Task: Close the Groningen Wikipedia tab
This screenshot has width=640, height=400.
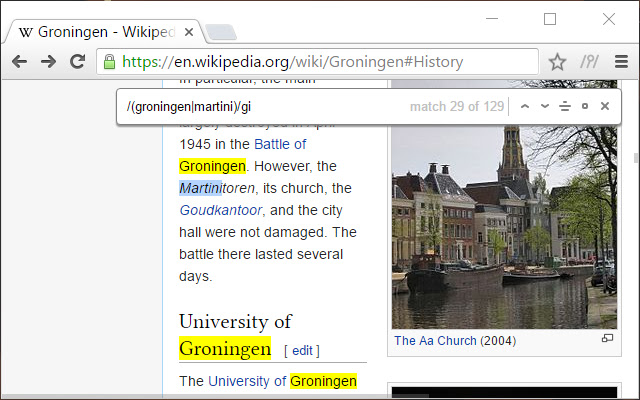Action: (189, 32)
